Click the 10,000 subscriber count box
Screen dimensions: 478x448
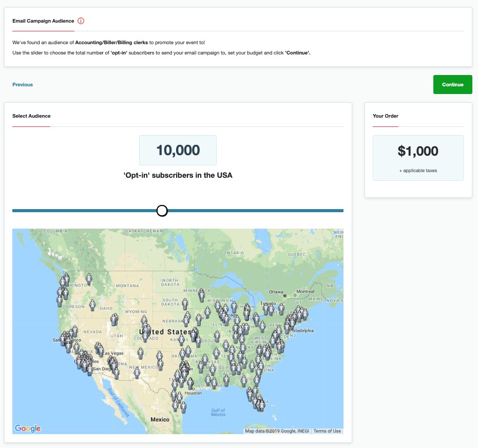(x=178, y=151)
